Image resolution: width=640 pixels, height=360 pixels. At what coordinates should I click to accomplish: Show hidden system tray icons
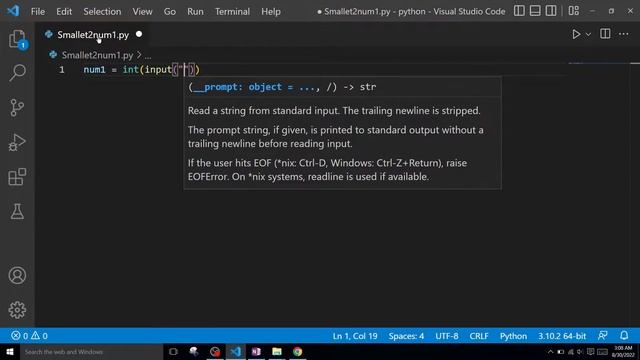coord(550,352)
